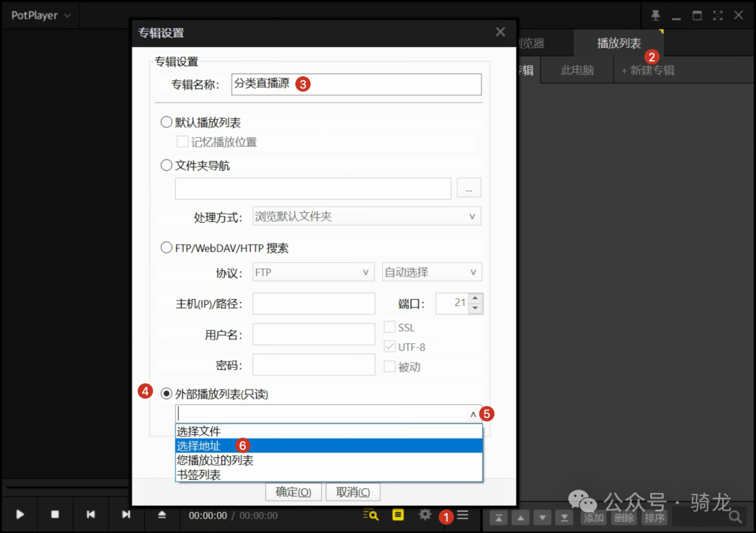This screenshot has height=533, width=756.
Task: Switch to the 此电脑 tab
Action: pos(576,70)
